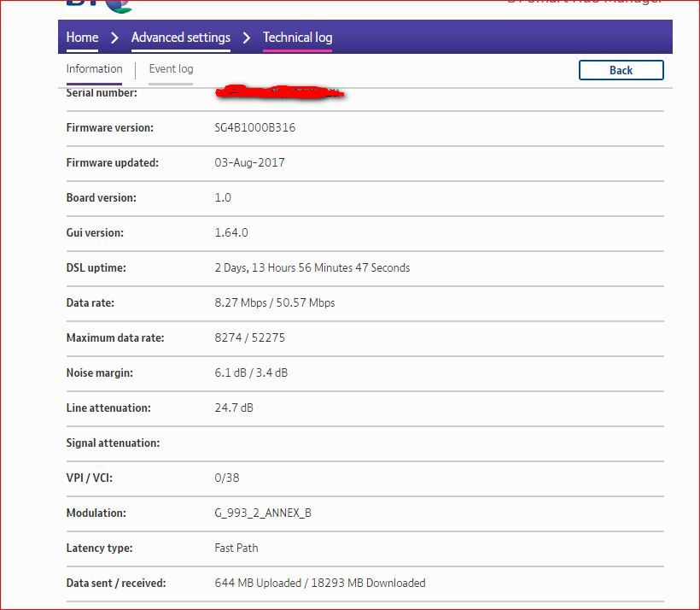The width and height of the screenshot is (700, 610).
Task: Click the chevron arrow after Home
Action: (x=114, y=38)
